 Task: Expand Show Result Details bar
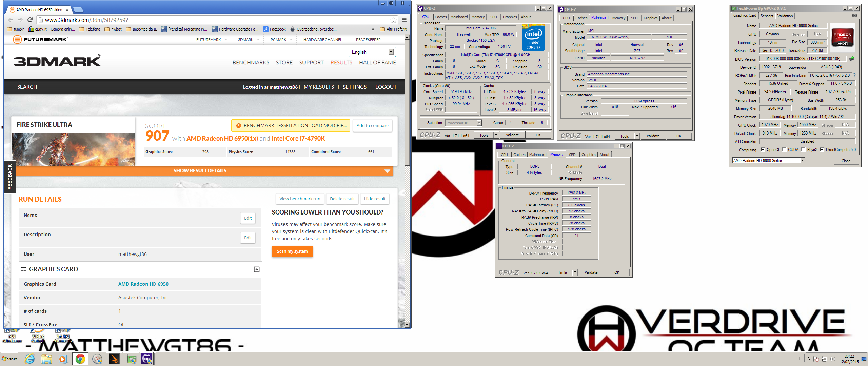coord(205,171)
